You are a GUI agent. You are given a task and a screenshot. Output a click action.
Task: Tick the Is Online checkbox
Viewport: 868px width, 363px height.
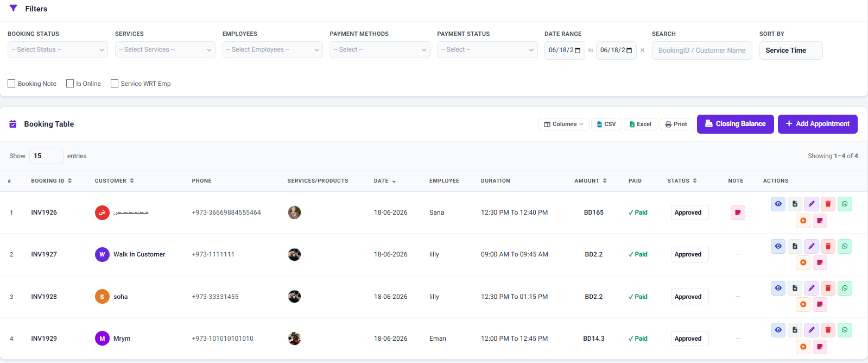pyautogui.click(x=70, y=84)
